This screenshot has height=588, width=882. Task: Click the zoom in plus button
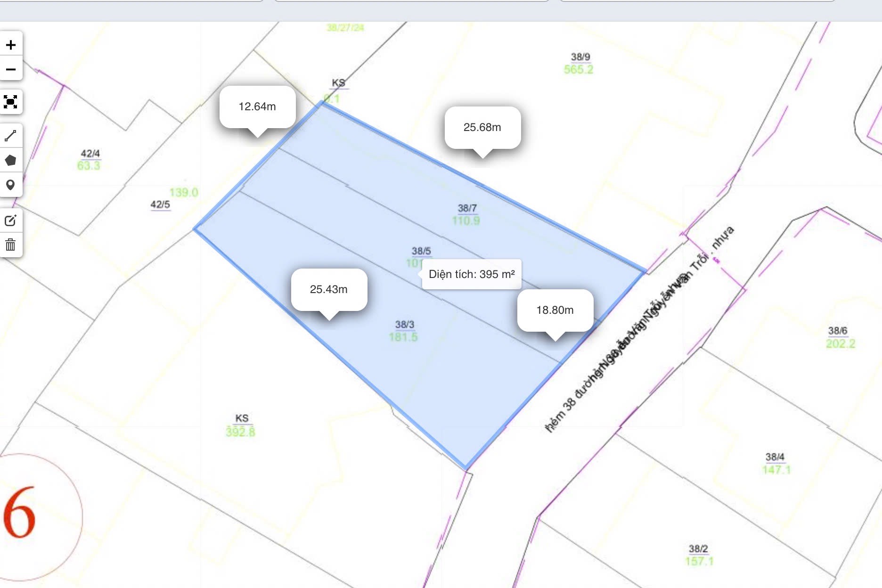tap(11, 45)
